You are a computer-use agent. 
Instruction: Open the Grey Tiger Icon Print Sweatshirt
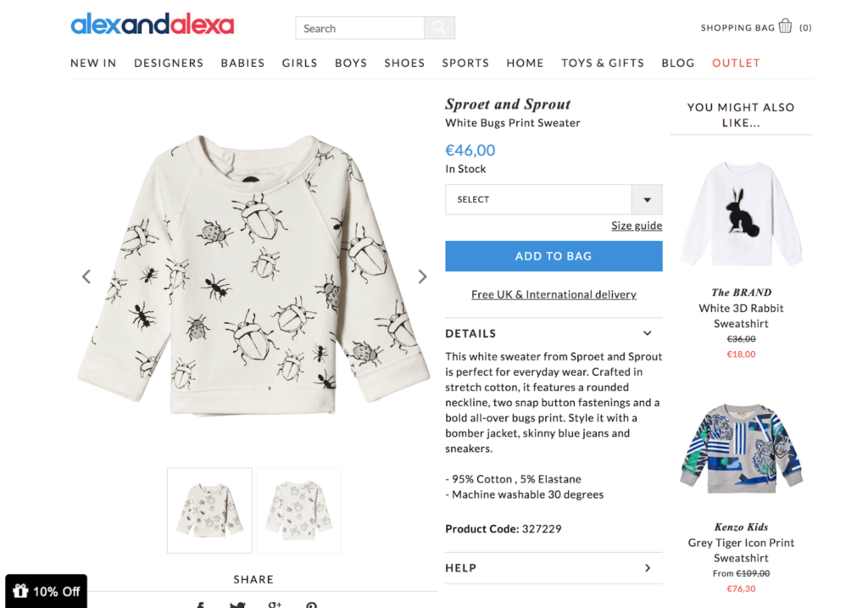(x=741, y=550)
